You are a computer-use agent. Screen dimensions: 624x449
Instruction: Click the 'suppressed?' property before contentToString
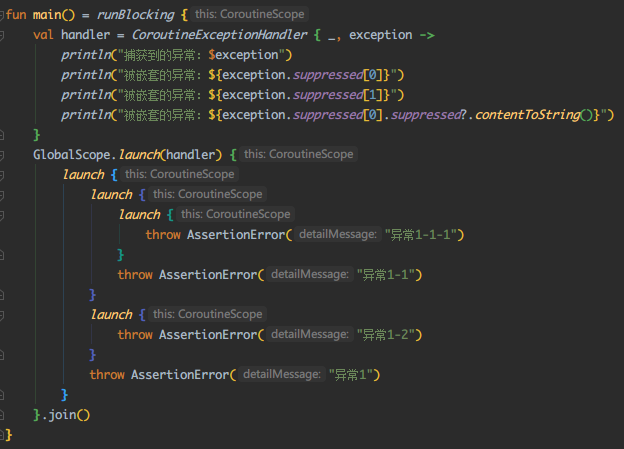tap(428, 115)
